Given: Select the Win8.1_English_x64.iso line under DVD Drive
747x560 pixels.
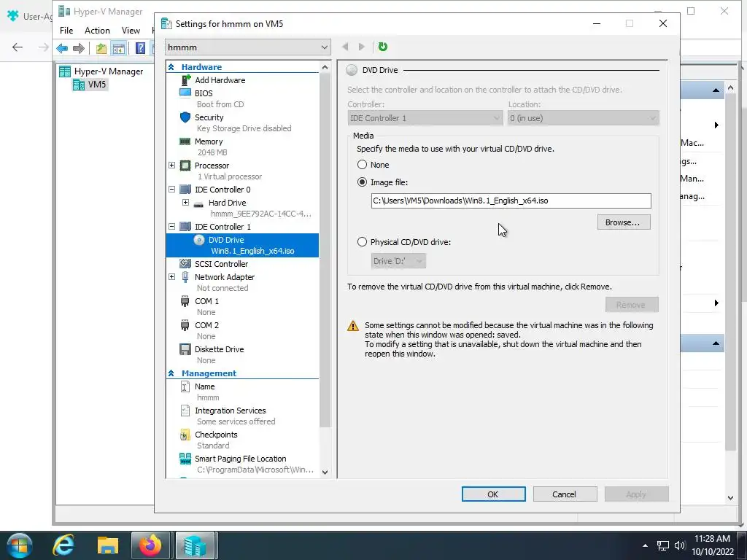Looking at the screenshot, I should (252, 251).
